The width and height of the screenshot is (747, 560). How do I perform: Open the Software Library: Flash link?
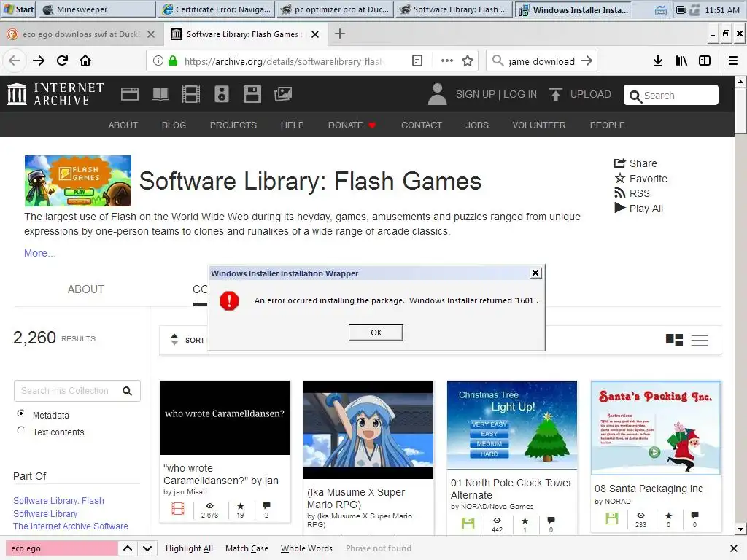click(x=58, y=500)
